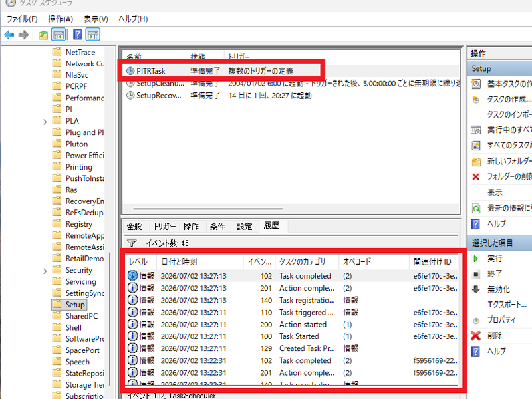Viewport: 532px width, 399px height.
Task: Click the Forward arrow toolbar icon
Action: pos(23,35)
